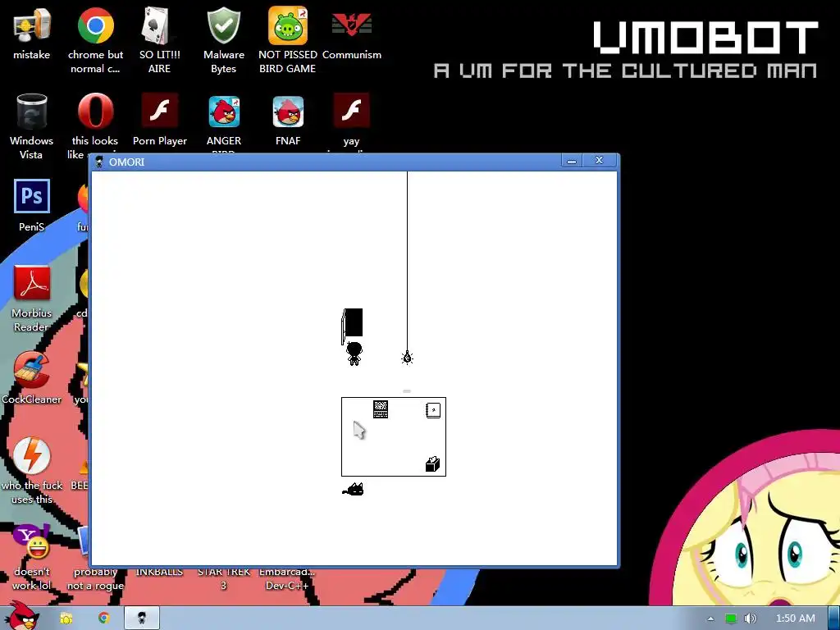Image resolution: width=840 pixels, height=630 pixels.
Task: Select the OMORI taskbar button
Action: [141, 619]
